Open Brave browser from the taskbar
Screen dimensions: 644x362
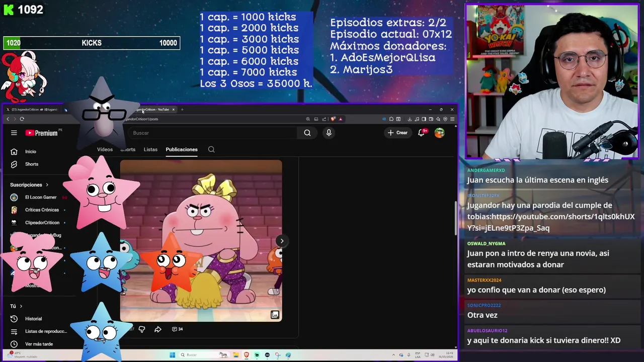[x=246, y=355]
